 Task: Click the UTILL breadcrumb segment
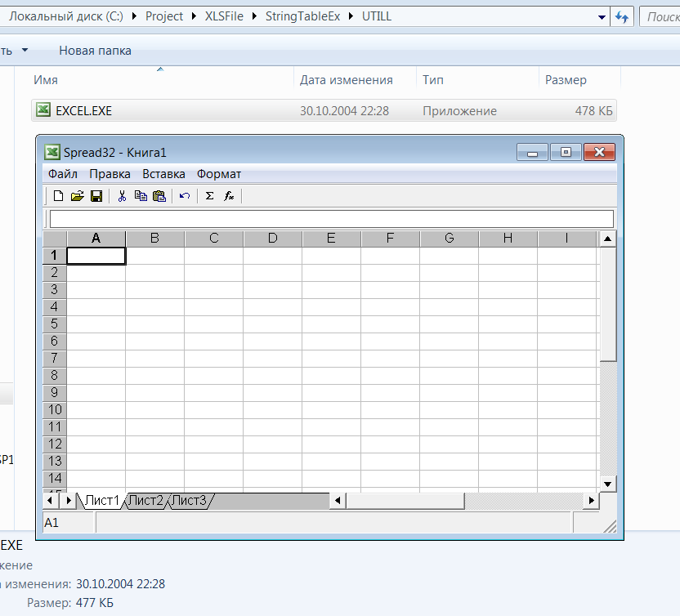tap(377, 16)
